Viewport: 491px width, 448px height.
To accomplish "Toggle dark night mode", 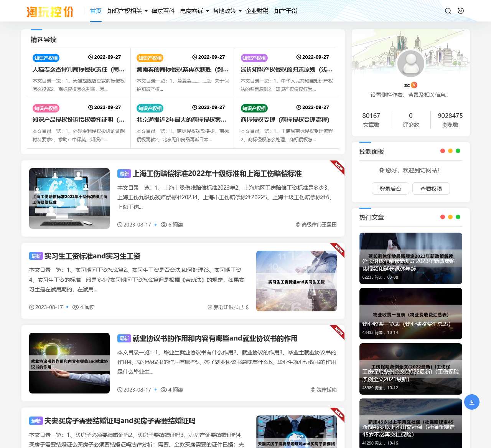I will click(460, 11).
